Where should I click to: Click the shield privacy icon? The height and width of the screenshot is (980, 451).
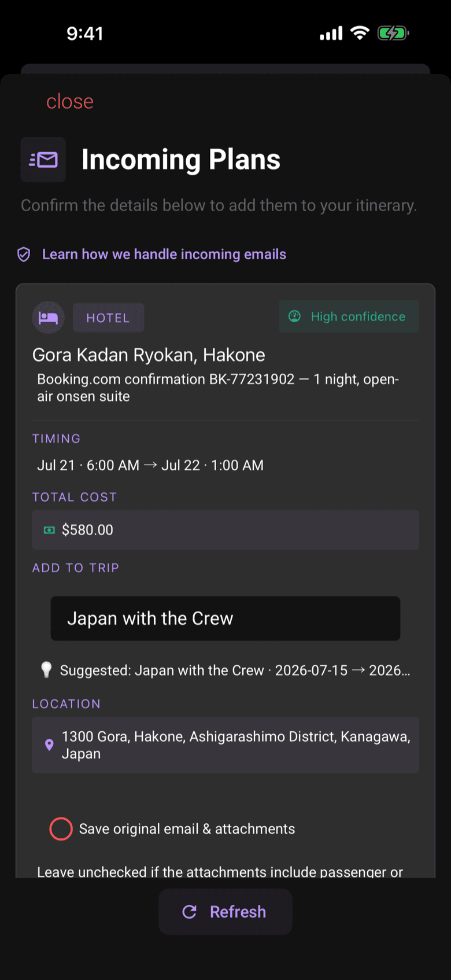click(24, 255)
